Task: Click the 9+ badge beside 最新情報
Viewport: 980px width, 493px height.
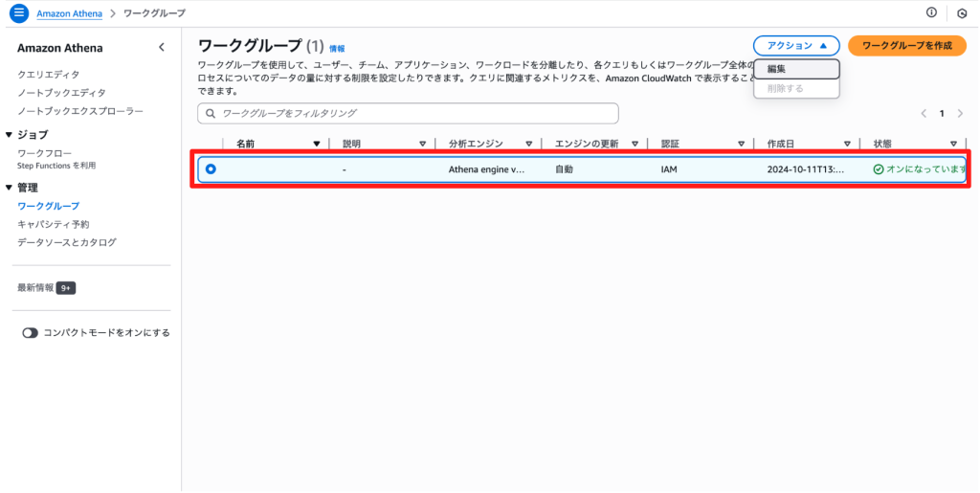Action: tap(66, 288)
